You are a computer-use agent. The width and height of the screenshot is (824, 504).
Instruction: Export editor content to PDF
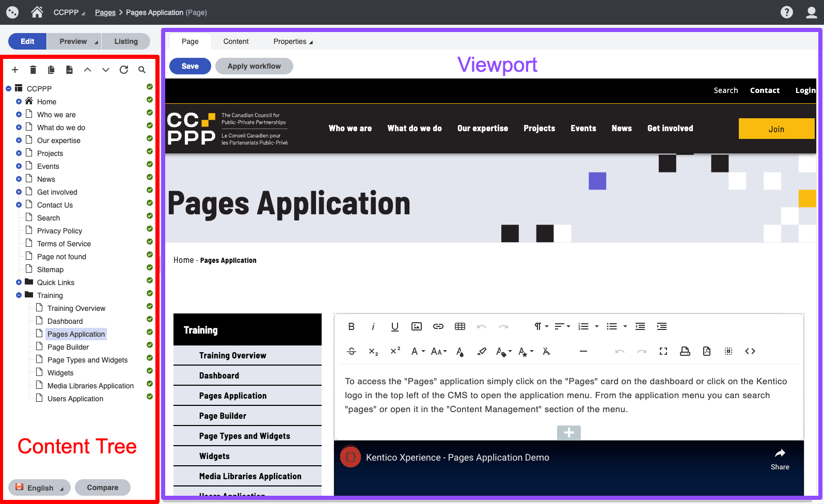pyautogui.click(x=707, y=351)
